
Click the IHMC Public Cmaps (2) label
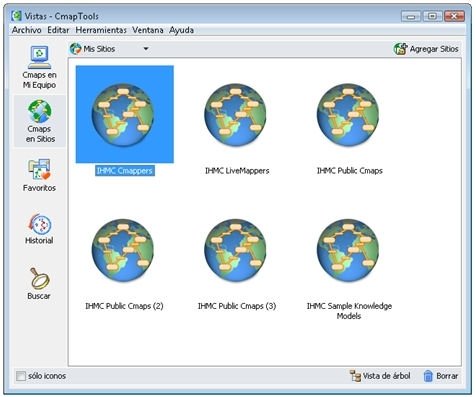click(x=124, y=306)
